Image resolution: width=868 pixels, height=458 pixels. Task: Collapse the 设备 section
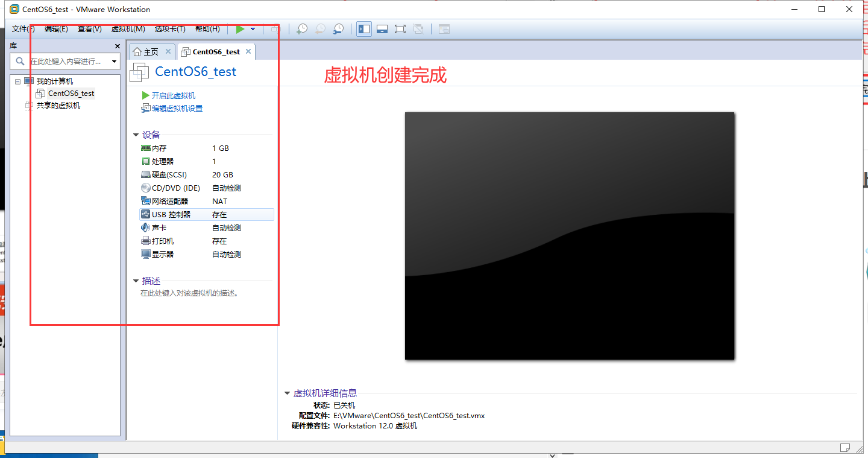[x=136, y=135]
